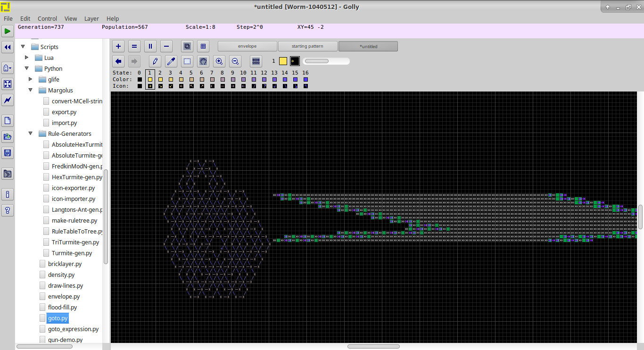Hide the patterns file panel
This screenshot has width=644, height=350.
coord(8,174)
